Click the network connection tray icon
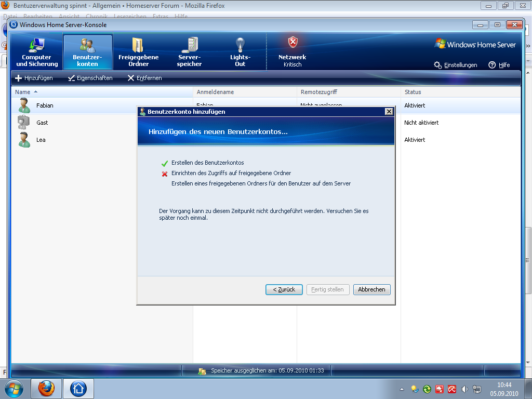The height and width of the screenshot is (399, 532). [x=477, y=389]
